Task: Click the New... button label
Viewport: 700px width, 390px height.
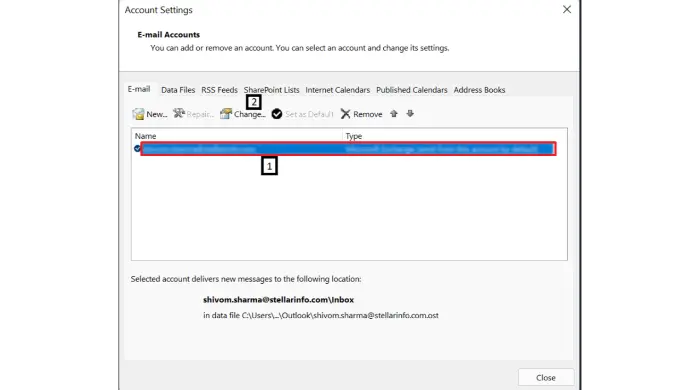Action: [157, 114]
